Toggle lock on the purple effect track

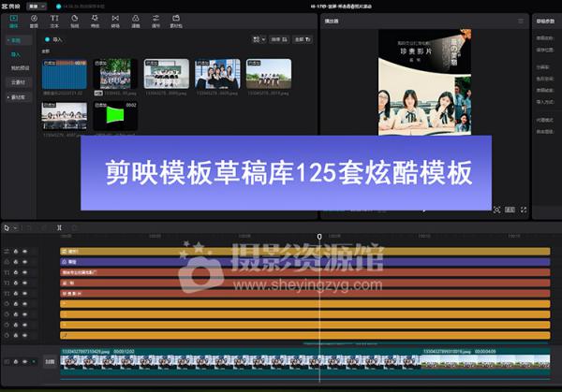tap(16, 263)
